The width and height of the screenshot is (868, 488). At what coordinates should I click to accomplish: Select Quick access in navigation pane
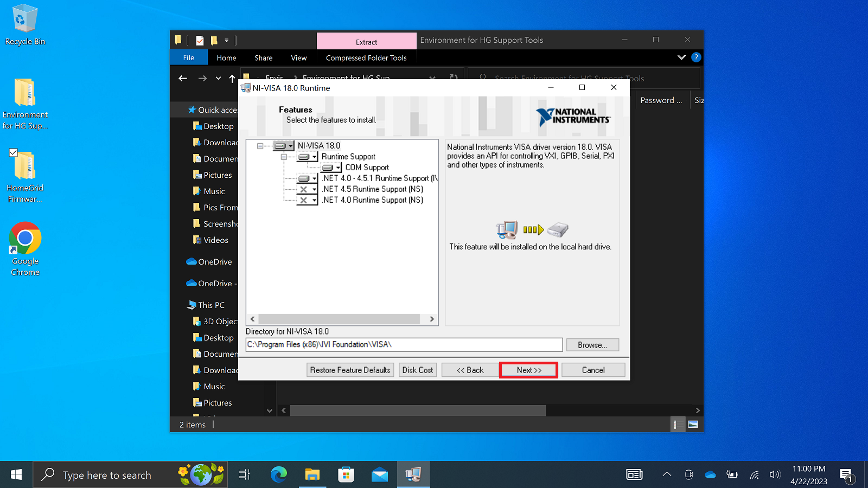point(213,110)
